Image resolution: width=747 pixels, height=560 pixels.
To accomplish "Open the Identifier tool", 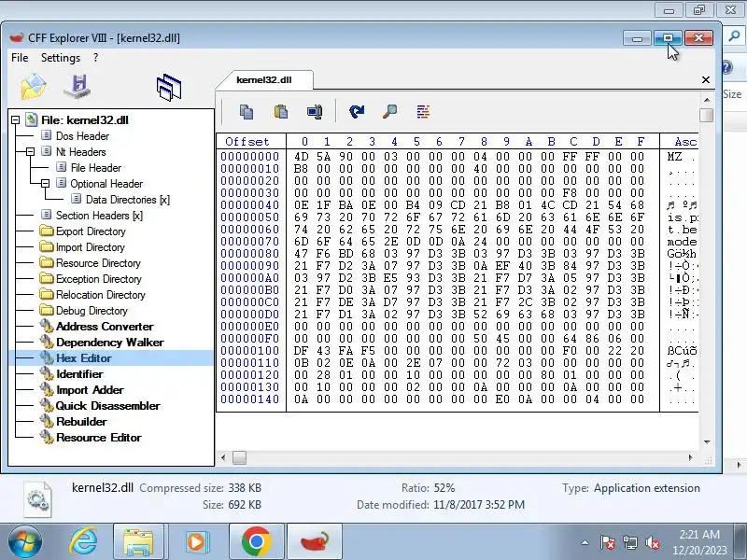I will pyautogui.click(x=79, y=374).
